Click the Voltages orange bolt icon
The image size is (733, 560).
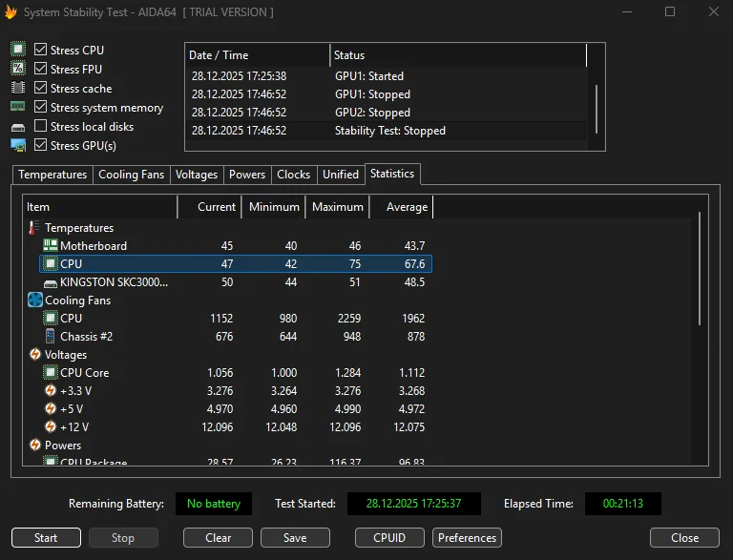(x=34, y=354)
